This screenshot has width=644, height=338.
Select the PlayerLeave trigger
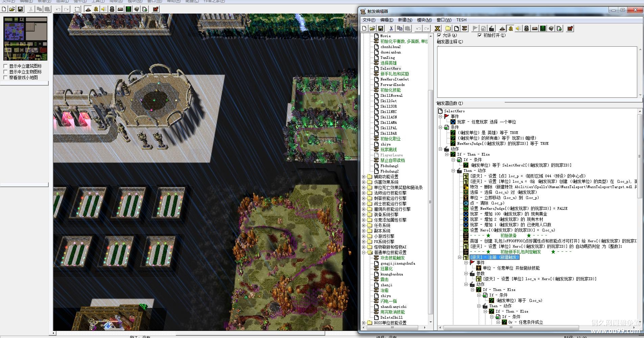(391, 155)
